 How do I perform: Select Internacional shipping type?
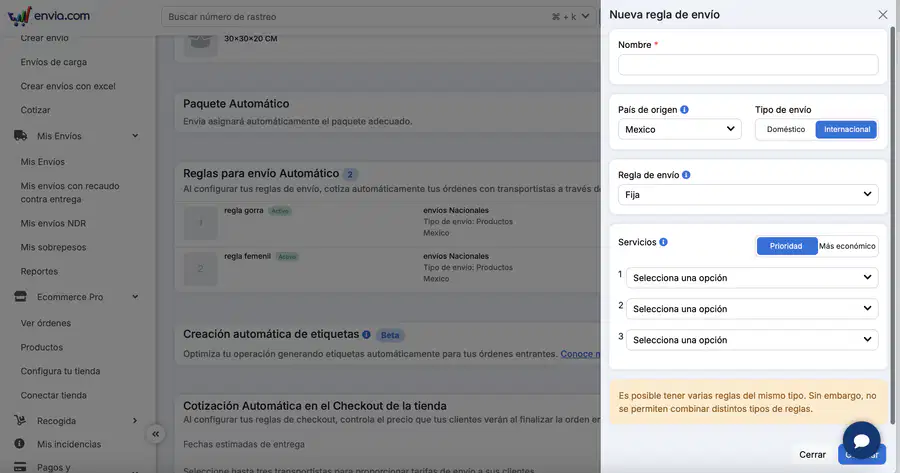tap(847, 130)
